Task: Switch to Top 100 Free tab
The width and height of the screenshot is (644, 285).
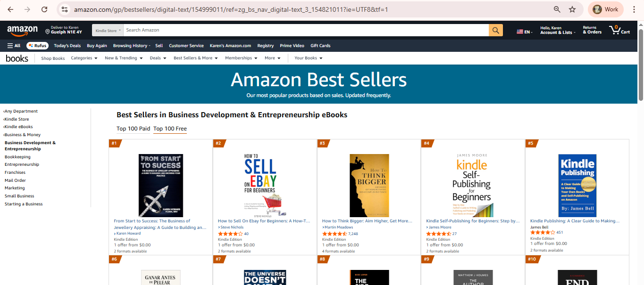Action: click(170, 129)
